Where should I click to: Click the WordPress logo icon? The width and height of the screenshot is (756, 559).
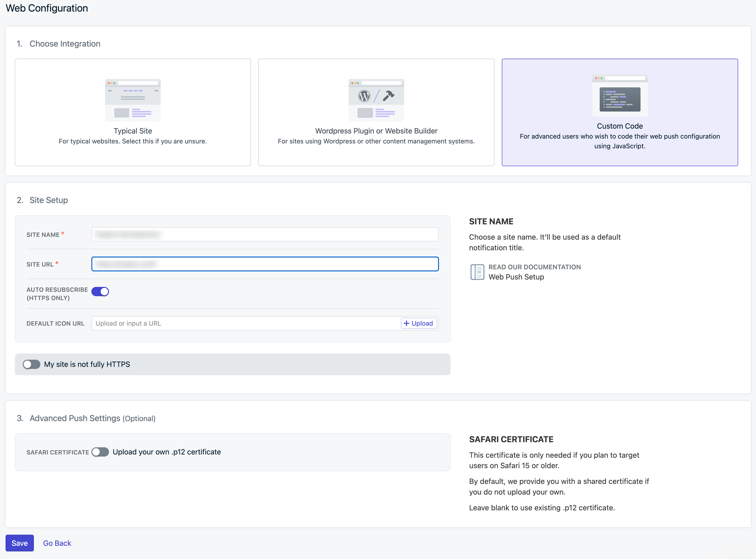pos(364,96)
